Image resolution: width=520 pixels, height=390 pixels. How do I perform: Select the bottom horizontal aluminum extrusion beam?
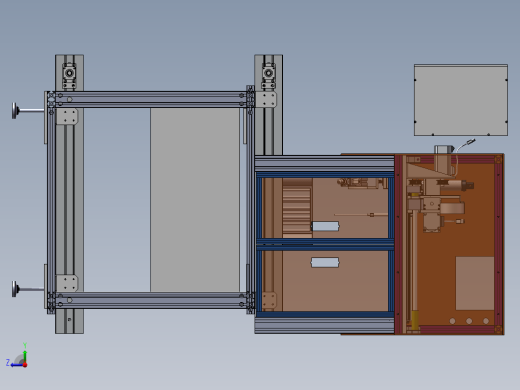(x=150, y=300)
